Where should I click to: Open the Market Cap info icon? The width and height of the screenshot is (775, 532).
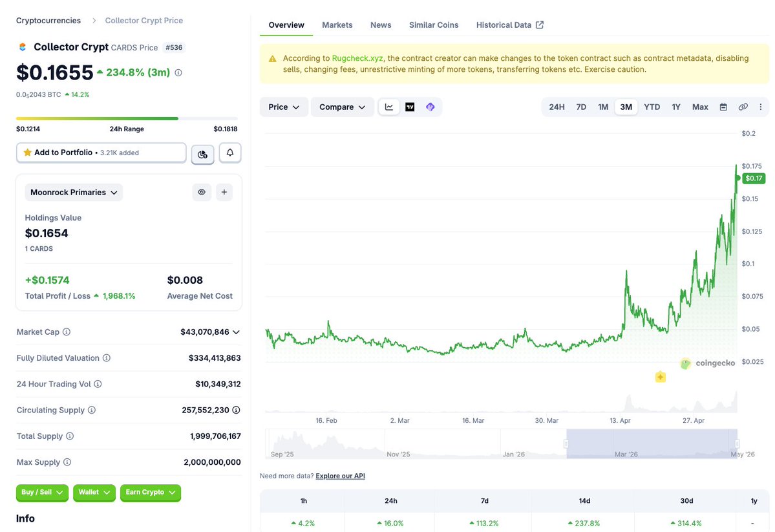(x=66, y=332)
